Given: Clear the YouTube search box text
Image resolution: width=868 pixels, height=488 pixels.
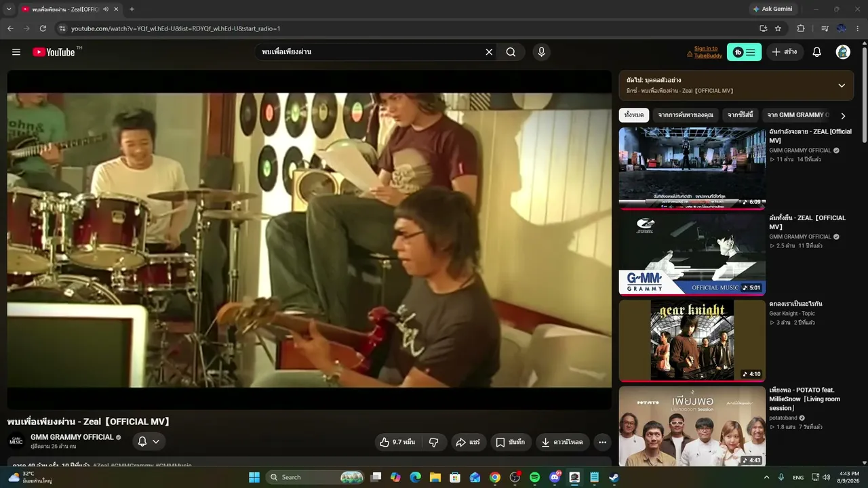Looking at the screenshot, I should click(489, 52).
